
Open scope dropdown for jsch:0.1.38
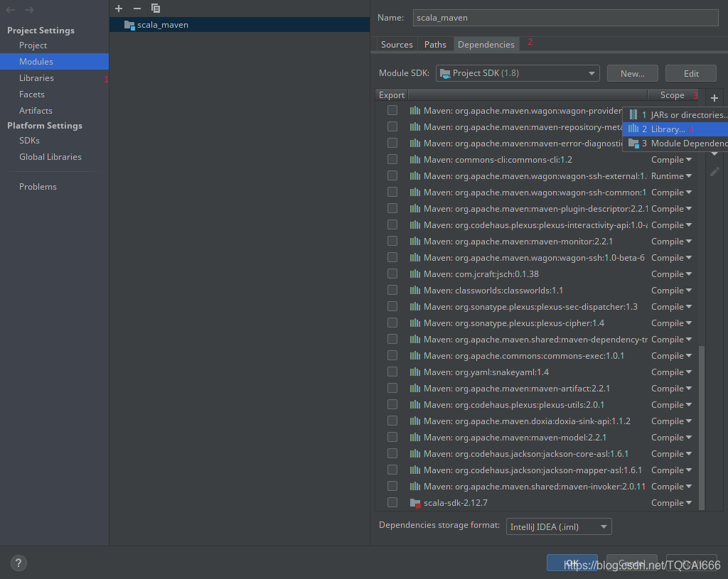click(671, 274)
